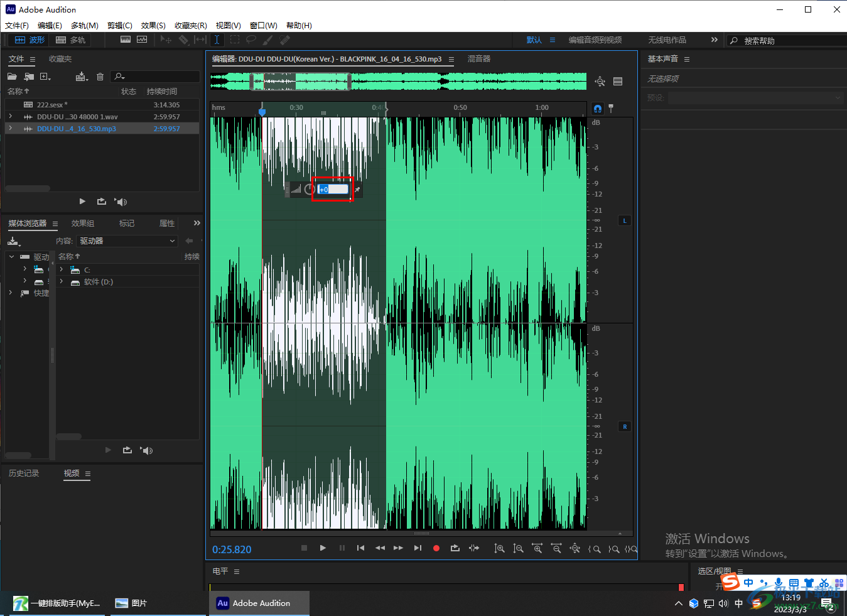
Task: Toggle snapping magnet icon above dB scale
Action: pyautogui.click(x=598, y=109)
